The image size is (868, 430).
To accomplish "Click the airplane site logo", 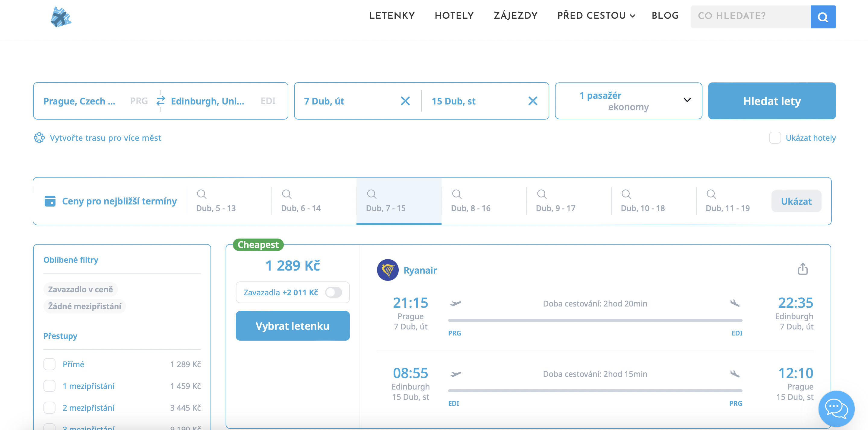I will (61, 17).
